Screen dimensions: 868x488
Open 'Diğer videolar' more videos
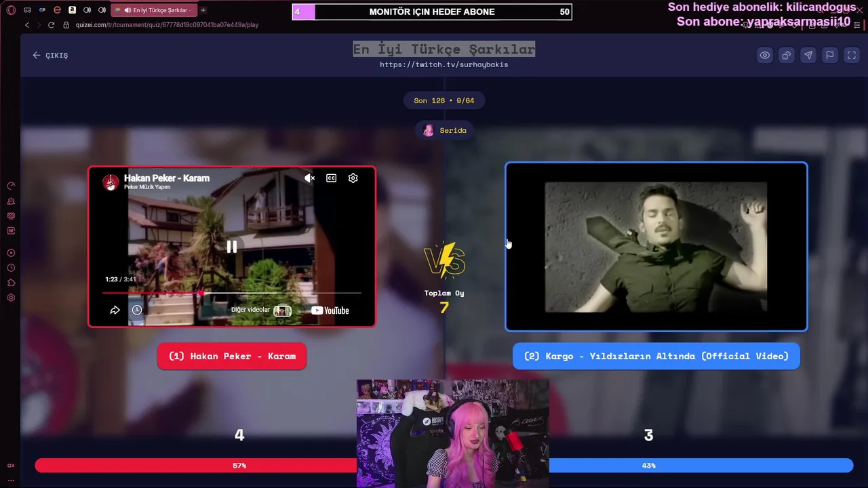tap(261, 310)
